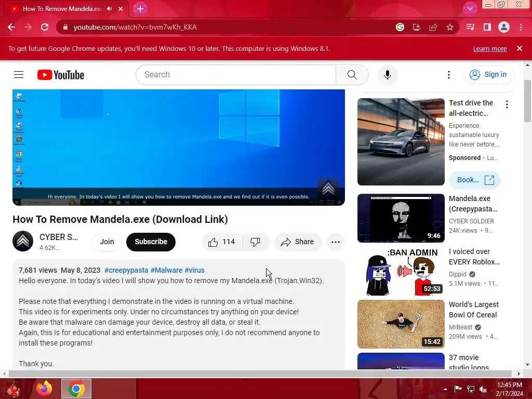532x399 pixels.
Task: Switch to Chrome in the taskbar
Action: (76, 389)
